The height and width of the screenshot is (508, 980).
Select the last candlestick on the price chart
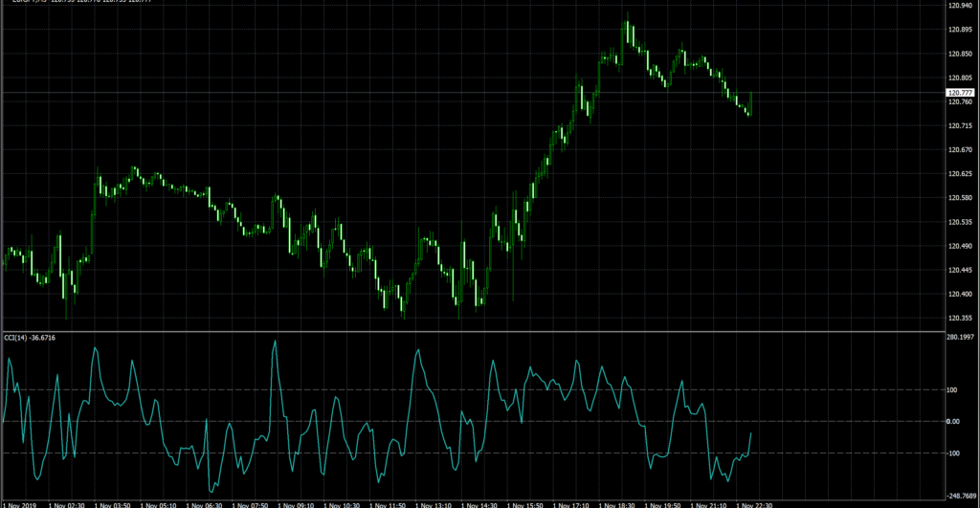pos(750,102)
